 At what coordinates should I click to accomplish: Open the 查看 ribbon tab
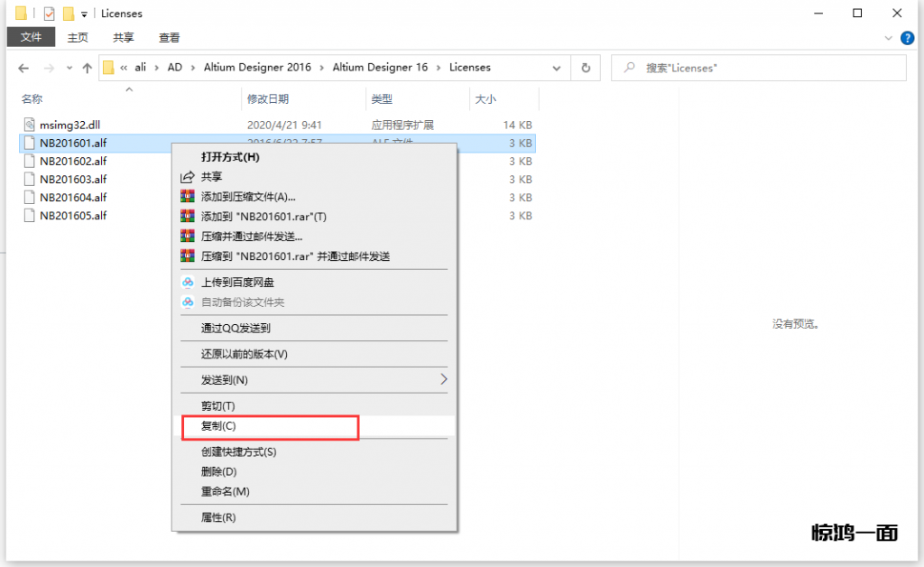click(170, 38)
